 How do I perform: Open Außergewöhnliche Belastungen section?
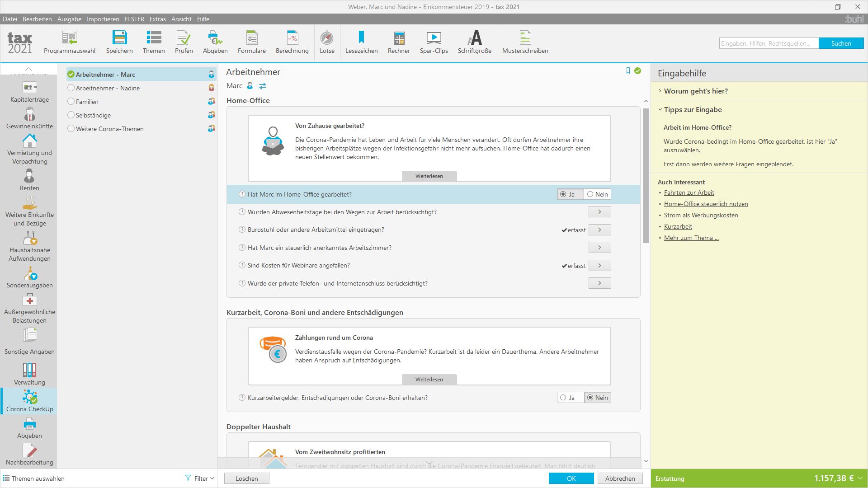(29, 309)
